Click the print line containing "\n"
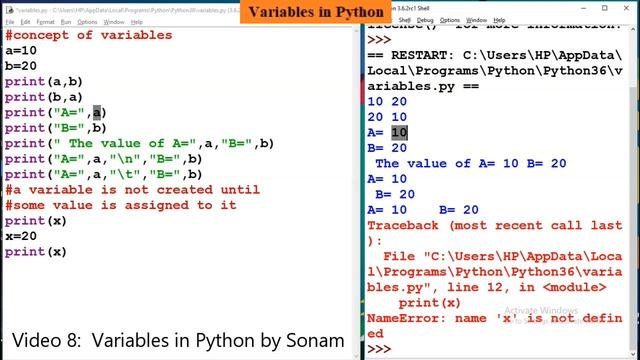The width and height of the screenshot is (640, 360). (104, 159)
